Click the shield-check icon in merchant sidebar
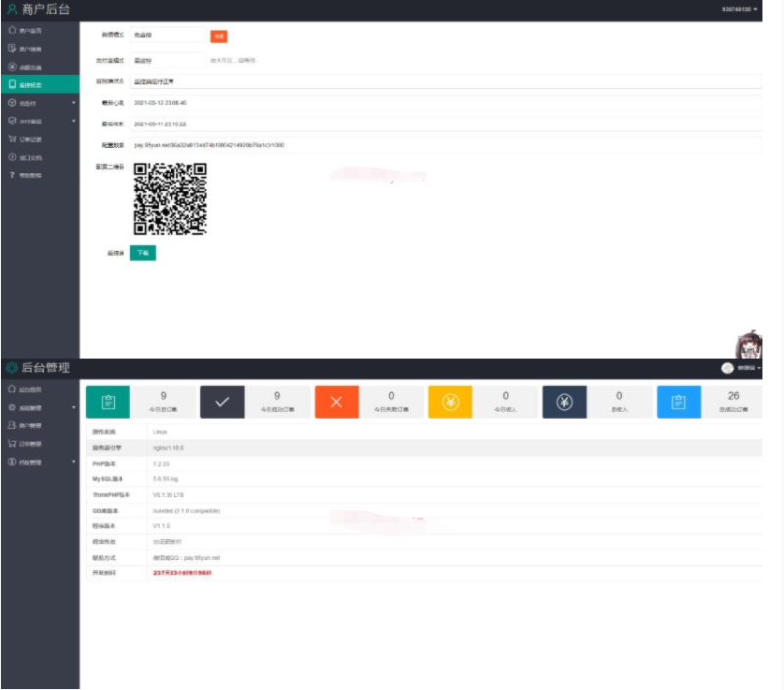The image size is (784, 690). click(x=12, y=121)
